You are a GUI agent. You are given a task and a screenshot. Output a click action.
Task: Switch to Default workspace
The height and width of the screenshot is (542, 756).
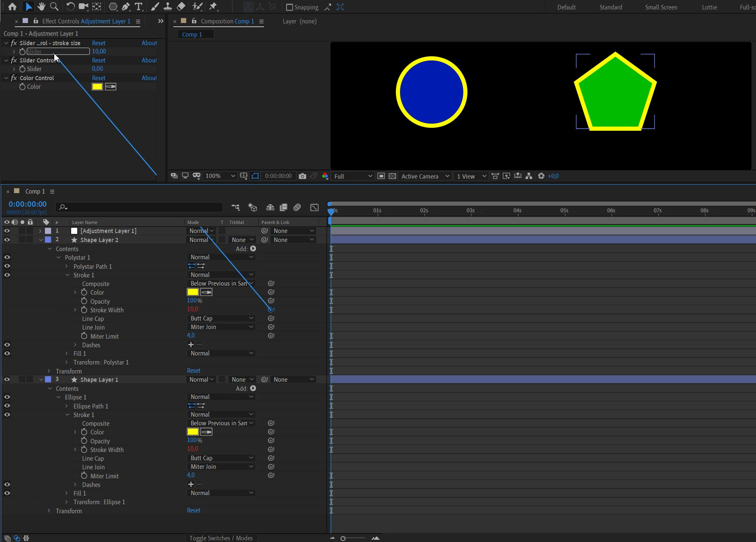pos(566,7)
